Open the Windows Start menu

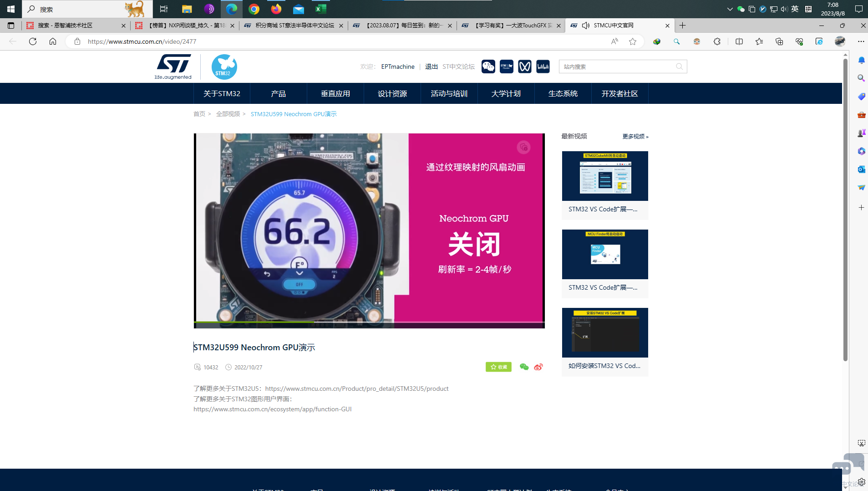pyautogui.click(x=11, y=9)
